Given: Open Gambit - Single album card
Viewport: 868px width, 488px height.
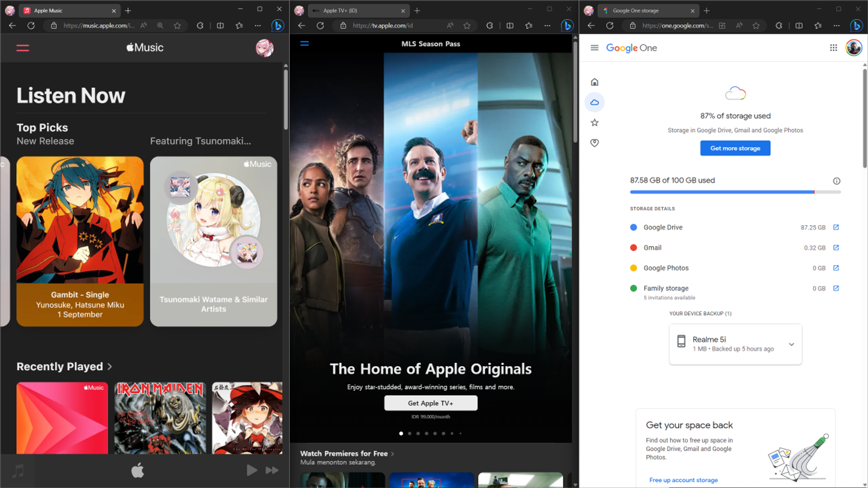Looking at the screenshot, I should [80, 241].
